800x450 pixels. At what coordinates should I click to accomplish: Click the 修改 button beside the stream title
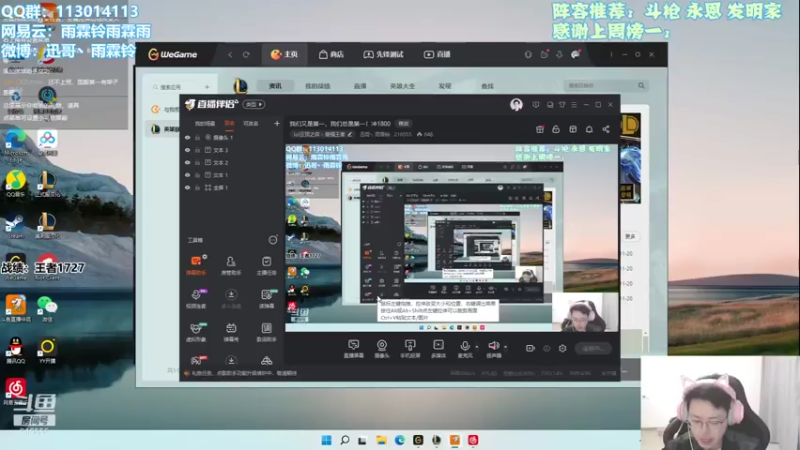pos(404,123)
